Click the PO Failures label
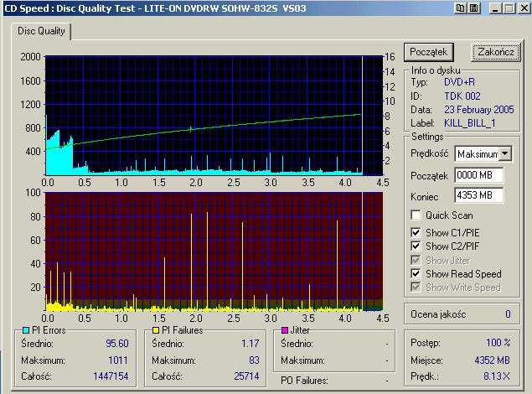Image resolution: width=532 pixels, height=394 pixels. click(x=304, y=381)
